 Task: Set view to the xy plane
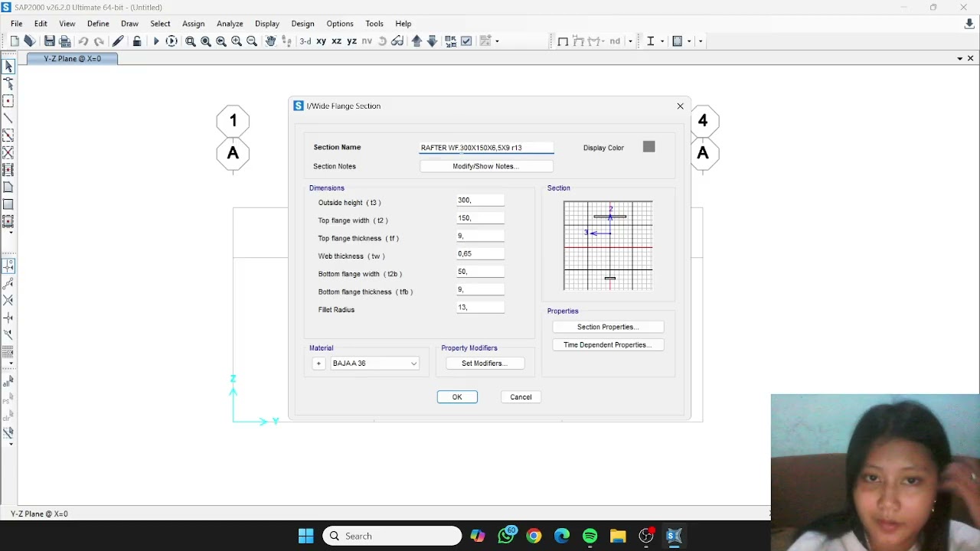click(x=322, y=41)
